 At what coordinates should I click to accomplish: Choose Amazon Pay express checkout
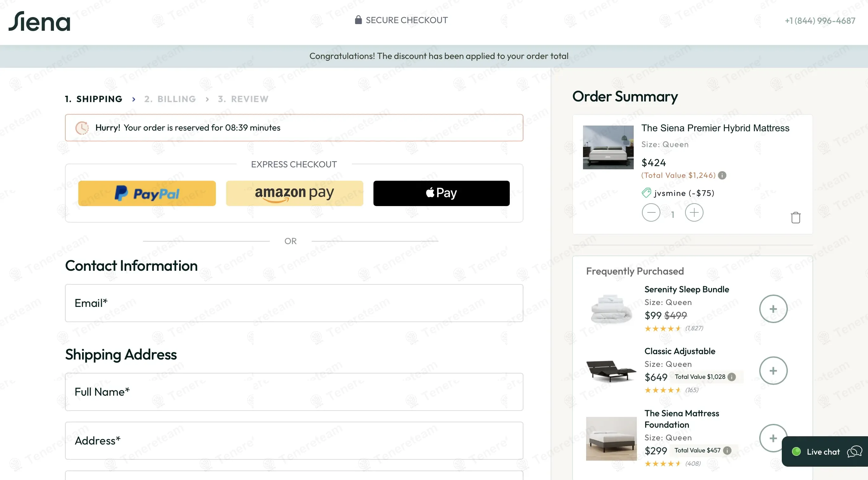(x=295, y=193)
